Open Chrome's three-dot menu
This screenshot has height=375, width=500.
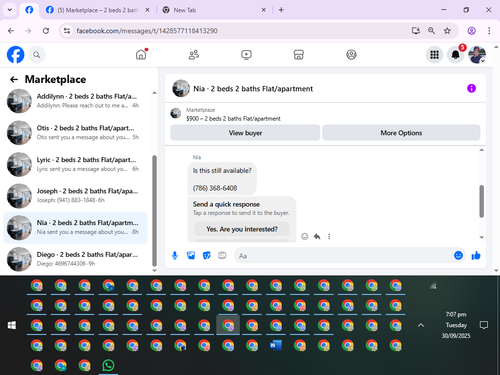click(489, 31)
